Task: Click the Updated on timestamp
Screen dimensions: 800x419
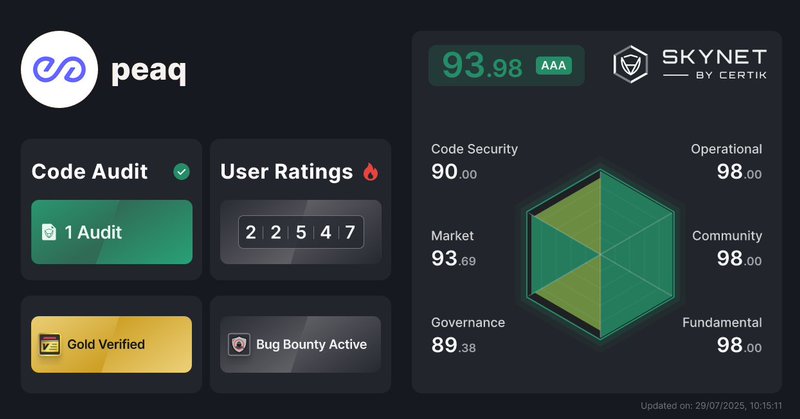Action: [x=711, y=406]
